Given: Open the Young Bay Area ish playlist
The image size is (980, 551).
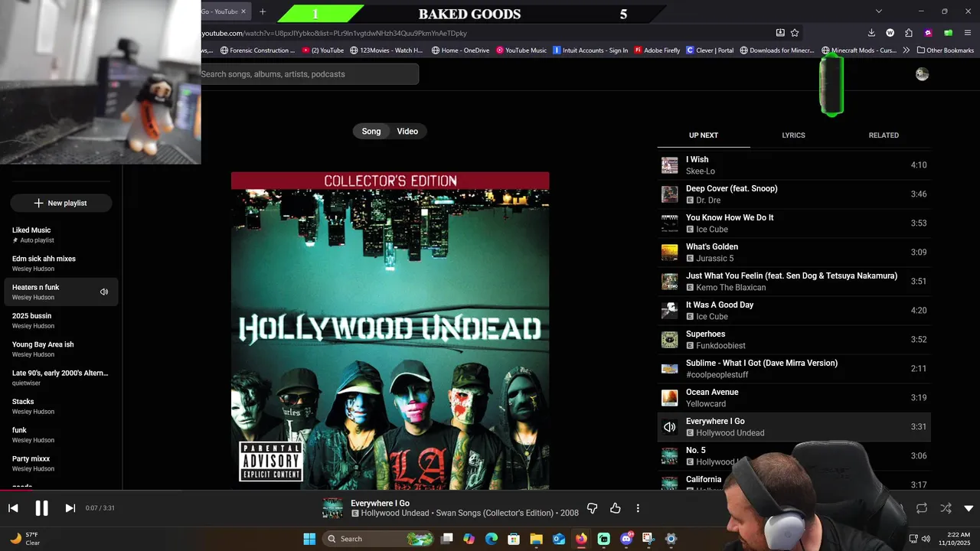Looking at the screenshot, I should click(x=61, y=349).
